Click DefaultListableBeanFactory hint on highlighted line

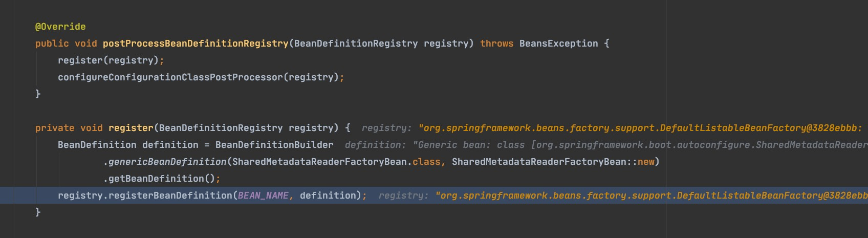(750, 196)
